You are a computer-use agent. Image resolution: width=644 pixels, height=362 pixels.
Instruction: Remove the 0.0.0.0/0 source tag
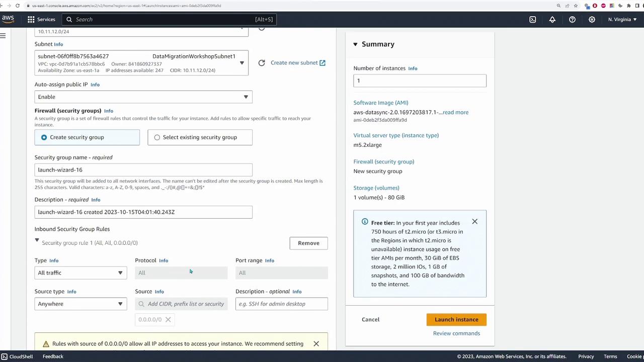(x=168, y=320)
